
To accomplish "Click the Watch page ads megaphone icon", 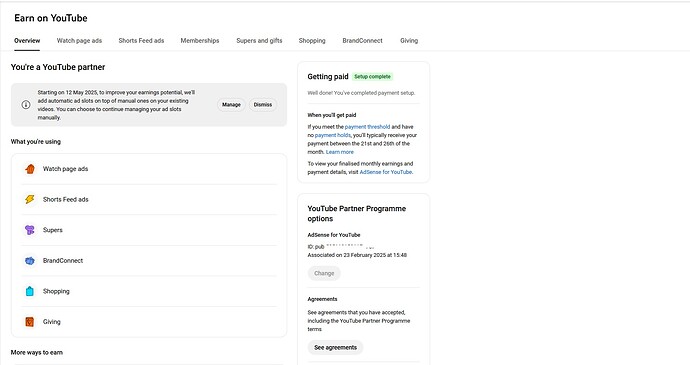I will point(29,169).
